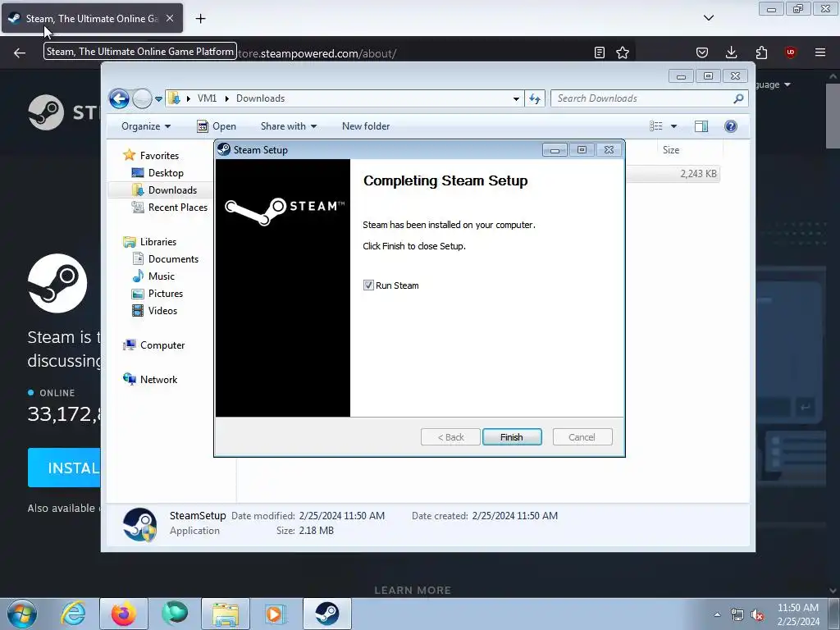The height and width of the screenshot is (630, 840).
Task: Launch Internet Explorer from taskbar
Action: [73, 614]
